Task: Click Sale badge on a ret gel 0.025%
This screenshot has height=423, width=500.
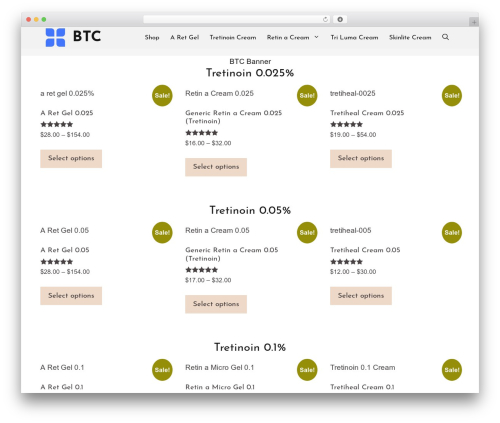Action: point(162,96)
